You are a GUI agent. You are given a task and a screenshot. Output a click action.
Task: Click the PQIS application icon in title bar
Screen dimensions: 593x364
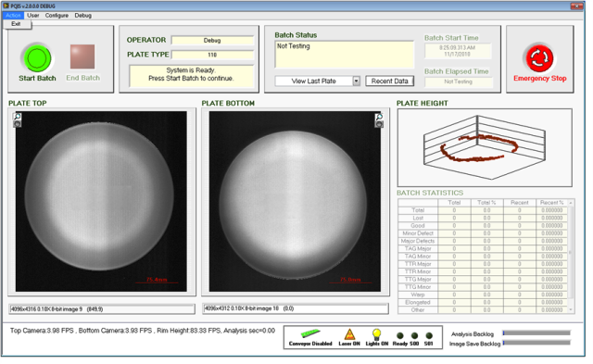(x=6, y=6)
